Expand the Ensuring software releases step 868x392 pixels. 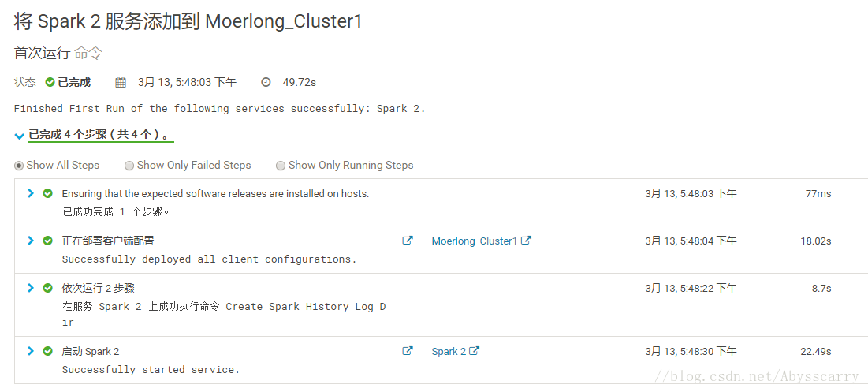(31, 193)
